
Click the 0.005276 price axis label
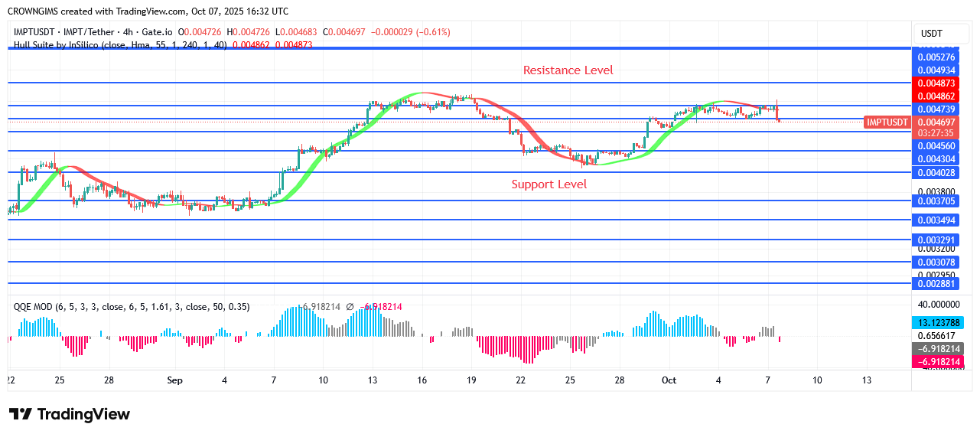click(937, 57)
